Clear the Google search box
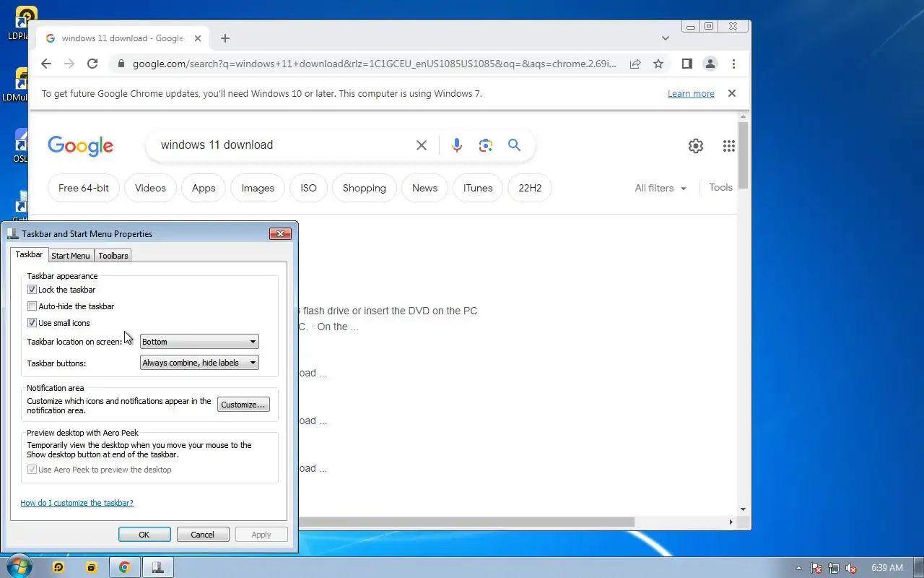Screen dimensions: 924x578 [x=422, y=145]
